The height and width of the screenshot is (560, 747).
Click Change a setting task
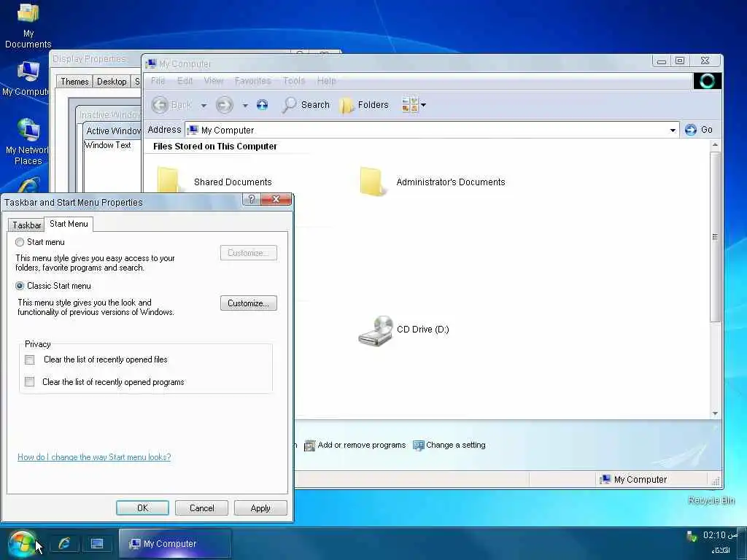click(x=449, y=446)
